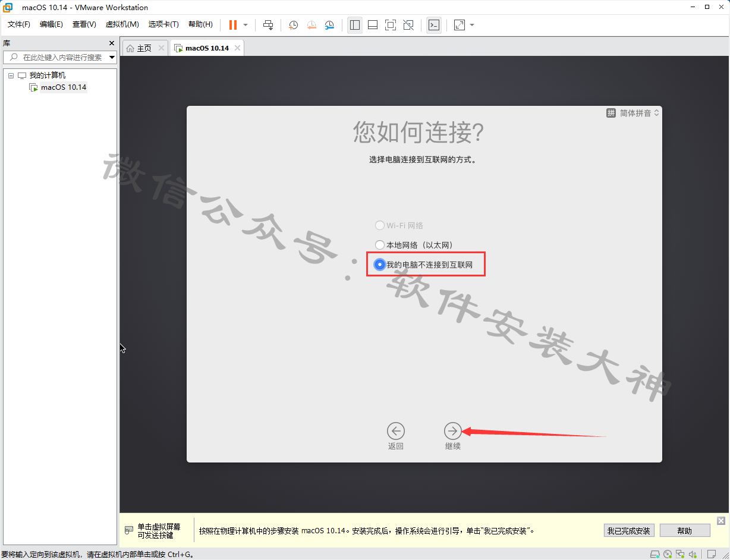
Task: Click the stretch guest display icon
Action: tap(460, 25)
